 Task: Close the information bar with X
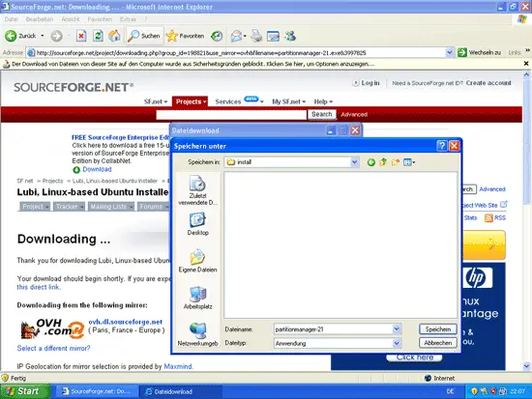click(x=526, y=64)
